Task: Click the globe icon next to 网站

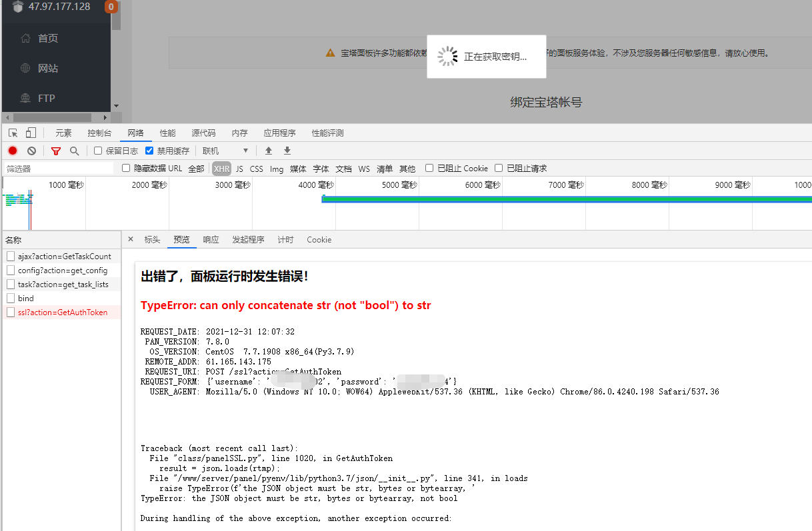Action: pyautogui.click(x=25, y=68)
